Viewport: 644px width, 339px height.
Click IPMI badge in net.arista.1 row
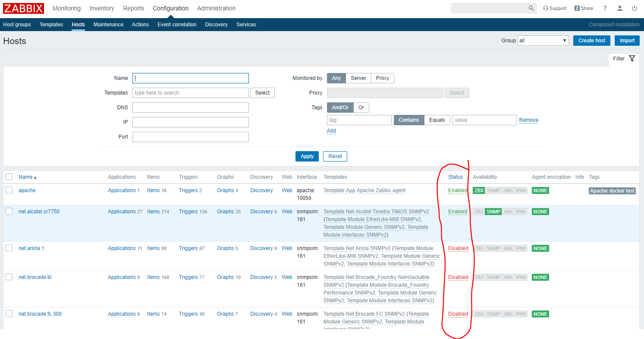pos(521,248)
